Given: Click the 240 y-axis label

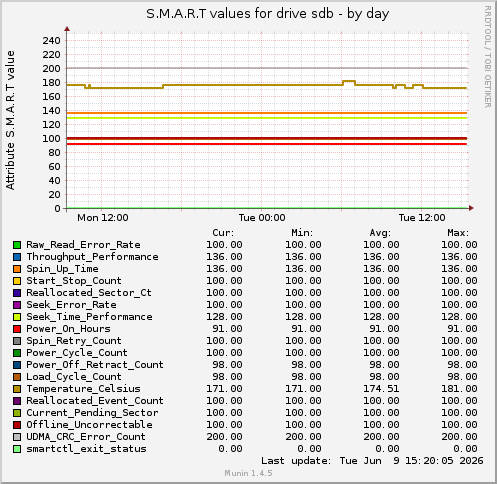Looking at the screenshot, I should click(51, 41).
